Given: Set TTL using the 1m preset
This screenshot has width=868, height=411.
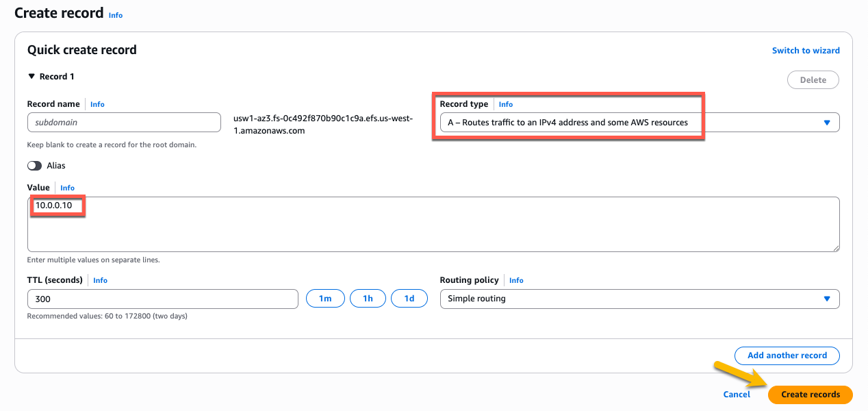Looking at the screenshot, I should pyautogui.click(x=325, y=298).
